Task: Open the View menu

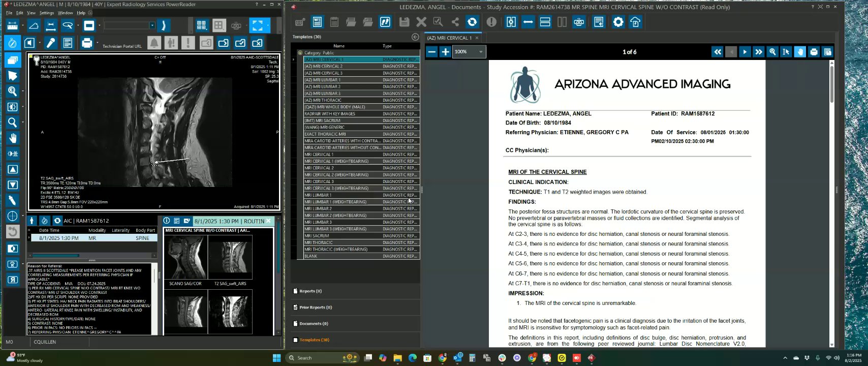Action: pos(31,13)
